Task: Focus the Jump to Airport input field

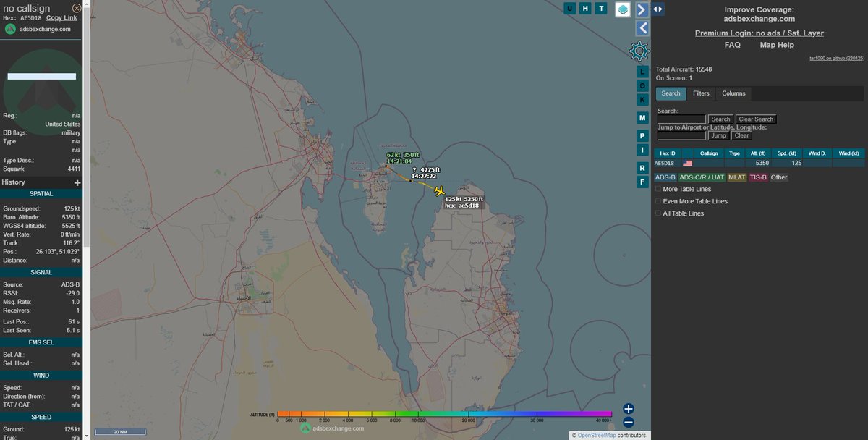Action: coord(681,135)
